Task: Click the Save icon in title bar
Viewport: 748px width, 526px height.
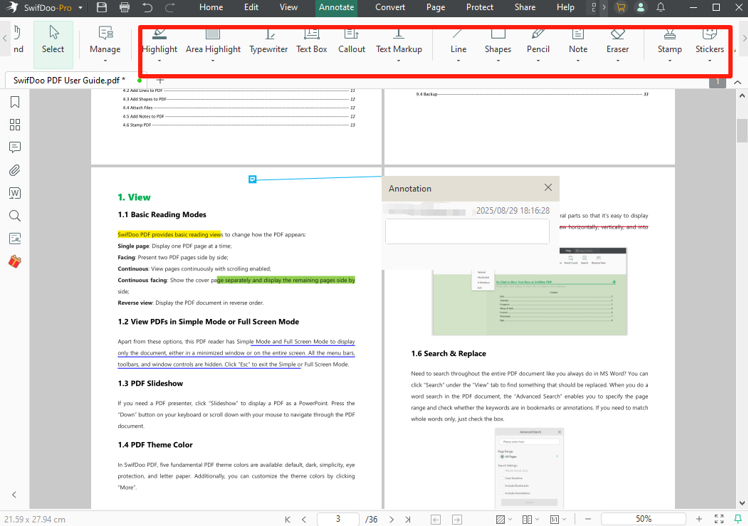Action: (102, 7)
